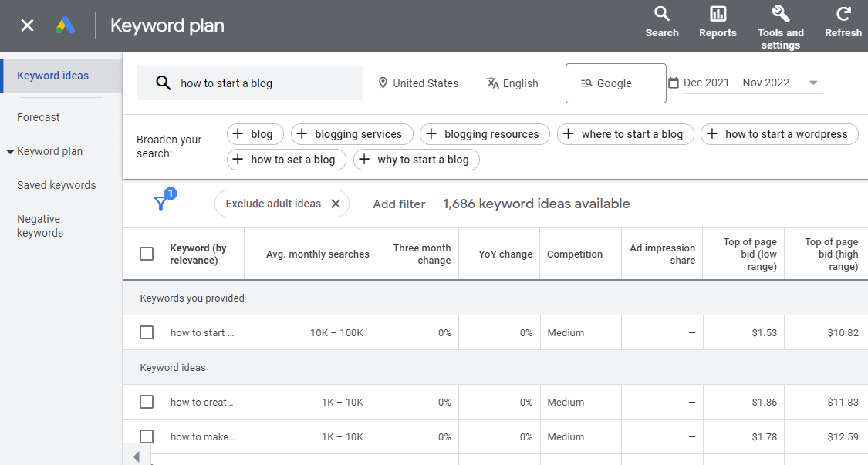
Task: Click the Refresh icon
Action: (843, 14)
